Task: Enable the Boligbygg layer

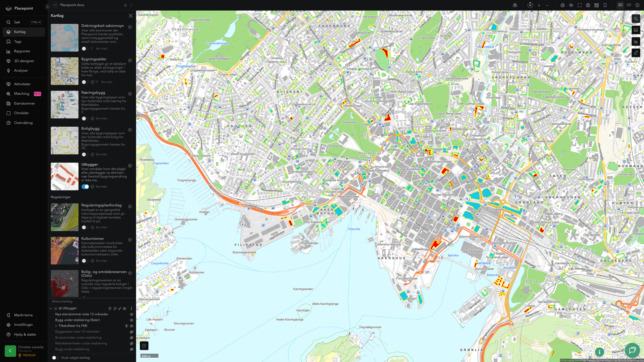Action: coord(85,154)
